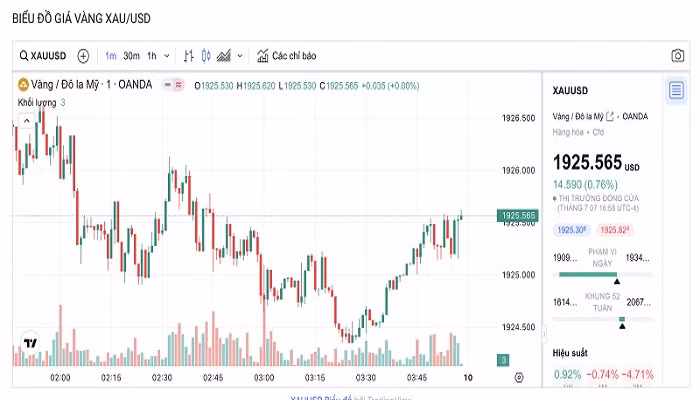This screenshot has height=400, width=700.
Task: Open the Các chỉ báo indicators icon
Action: (x=263, y=56)
